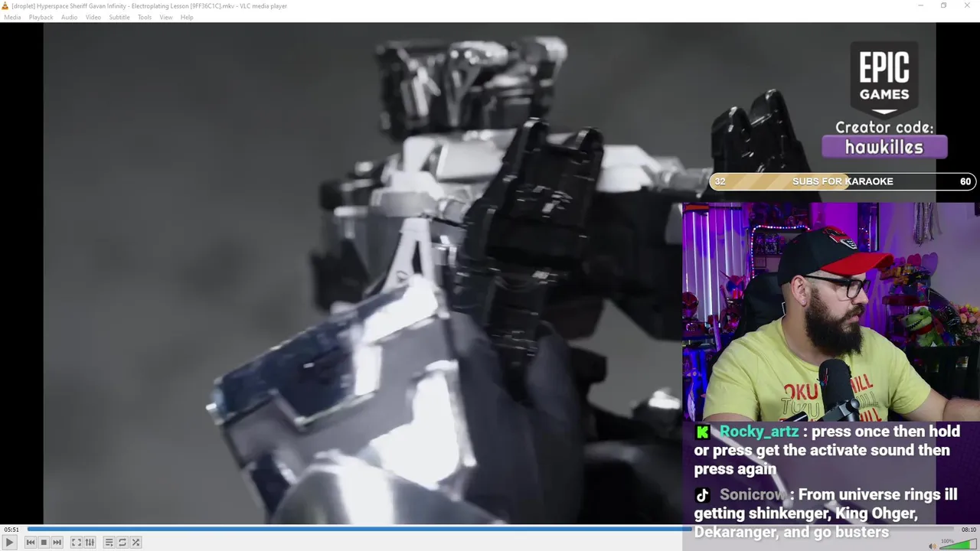The width and height of the screenshot is (980, 551).
Task: Skip to next media track
Action: [57, 542]
